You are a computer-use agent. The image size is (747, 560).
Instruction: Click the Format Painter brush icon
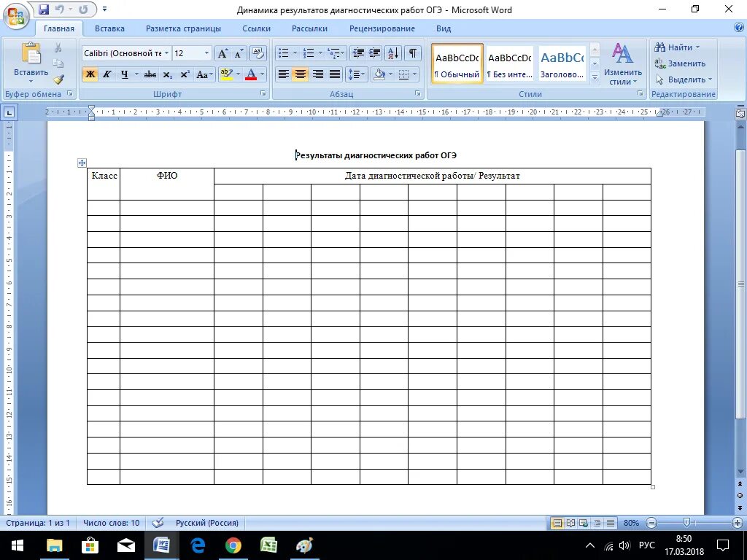pos(58,79)
